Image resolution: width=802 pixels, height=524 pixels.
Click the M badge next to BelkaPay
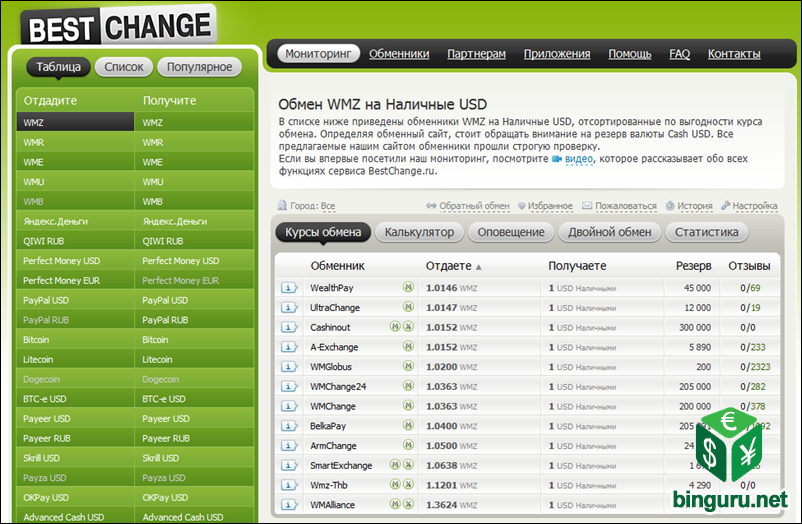pos(408,425)
